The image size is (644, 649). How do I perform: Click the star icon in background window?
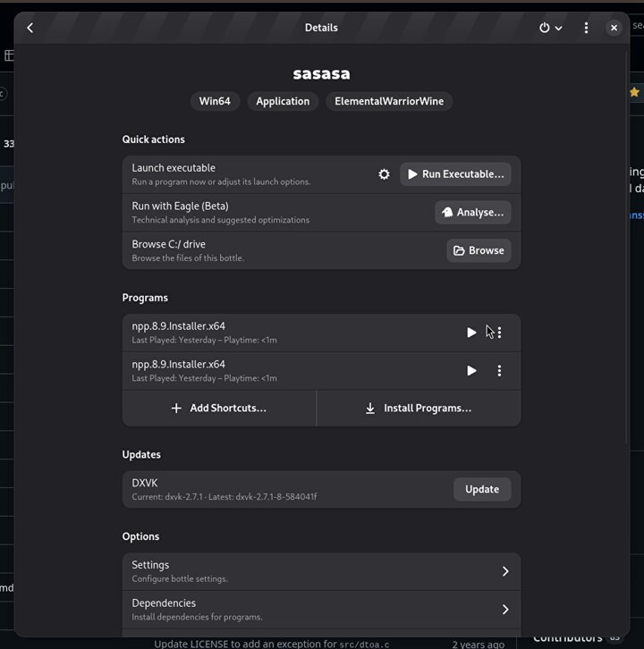(x=634, y=92)
